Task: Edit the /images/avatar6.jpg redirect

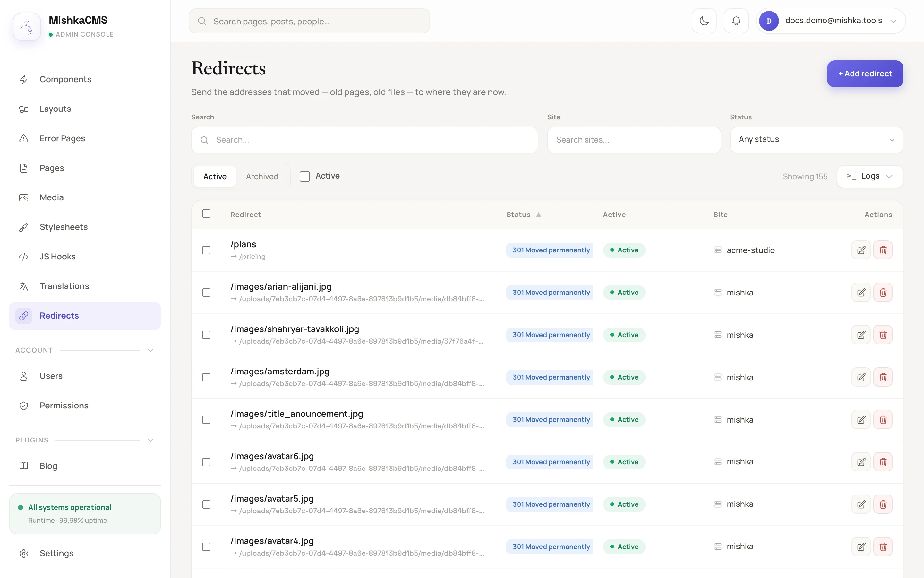Action: pos(861,462)
